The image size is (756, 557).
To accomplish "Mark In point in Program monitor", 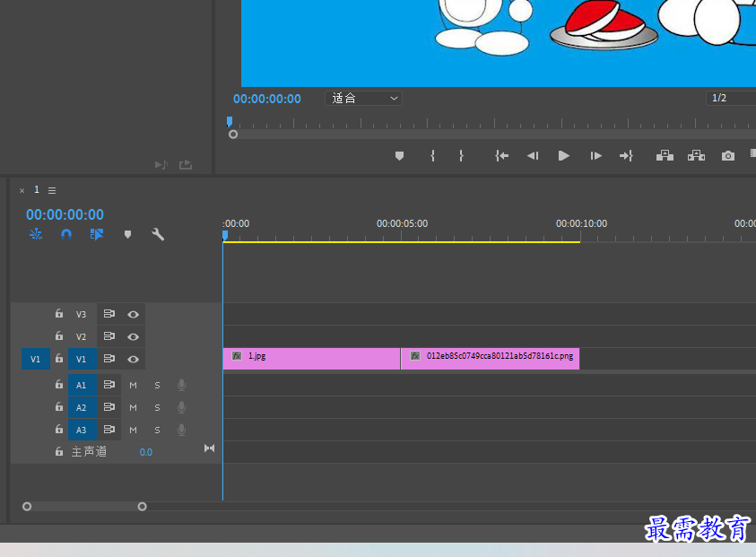I will pos(432,156).
